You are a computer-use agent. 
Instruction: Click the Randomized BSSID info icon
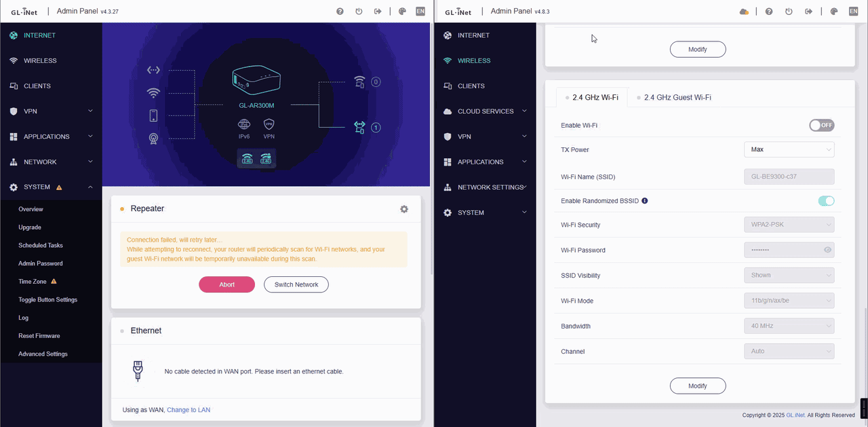644,201
